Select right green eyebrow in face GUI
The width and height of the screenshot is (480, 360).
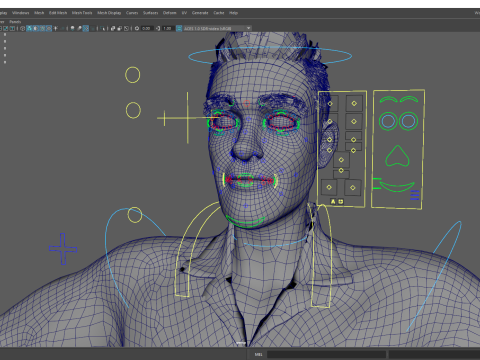point(409,99)
